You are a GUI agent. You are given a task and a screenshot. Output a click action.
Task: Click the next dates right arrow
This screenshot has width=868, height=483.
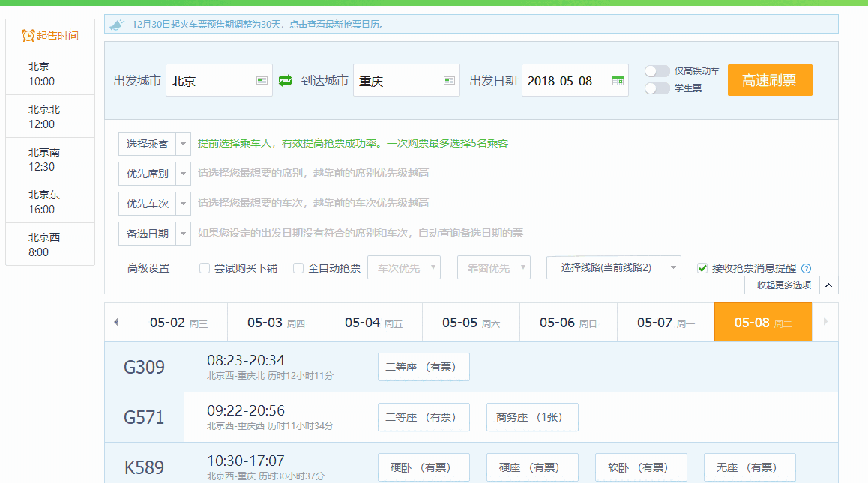click(x=825, y=322)
